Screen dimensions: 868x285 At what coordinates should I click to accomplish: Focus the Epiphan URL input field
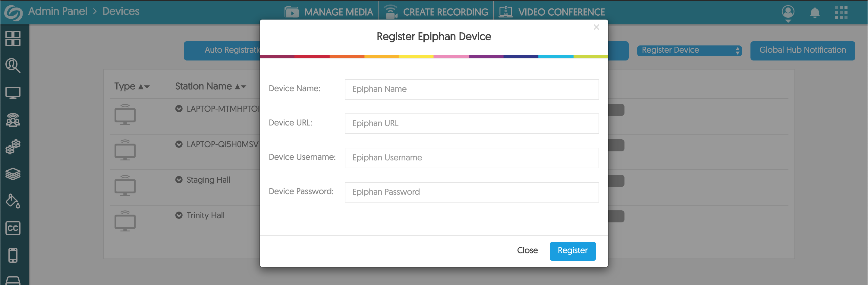(x=472, y=123)
